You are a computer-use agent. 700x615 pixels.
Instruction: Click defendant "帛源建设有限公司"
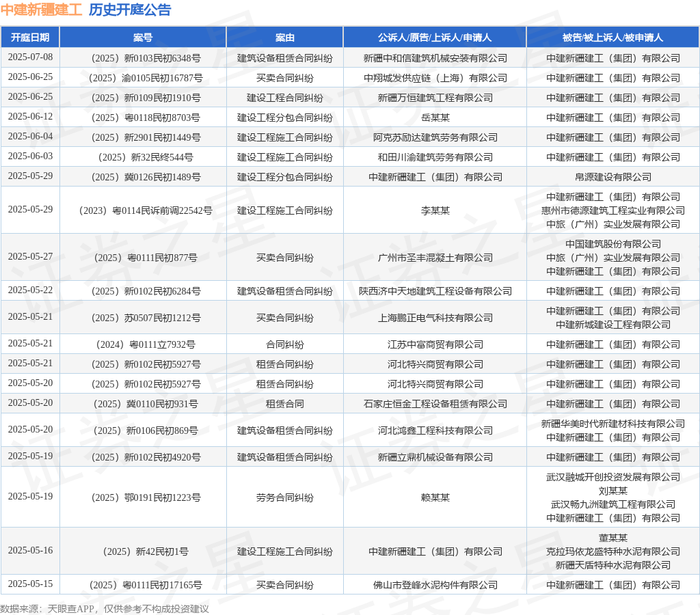click(x=613, y=177)
